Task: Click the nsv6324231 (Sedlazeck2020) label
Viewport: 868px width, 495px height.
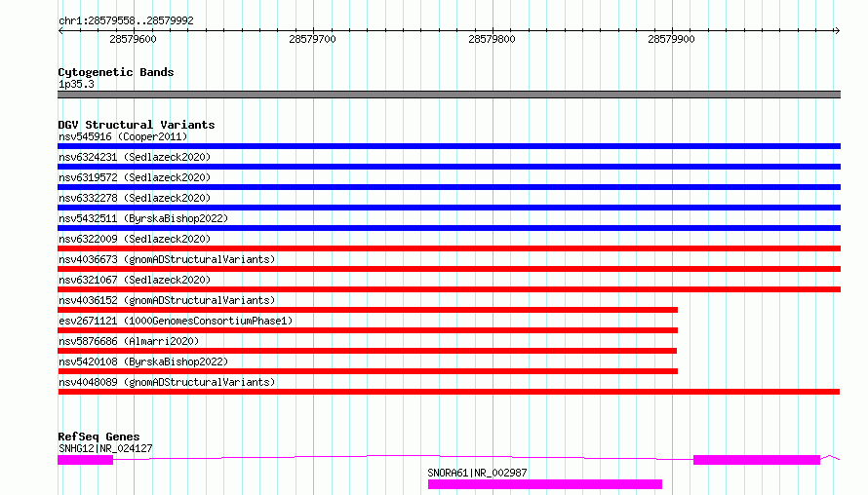Action: (x=135, y=157)
